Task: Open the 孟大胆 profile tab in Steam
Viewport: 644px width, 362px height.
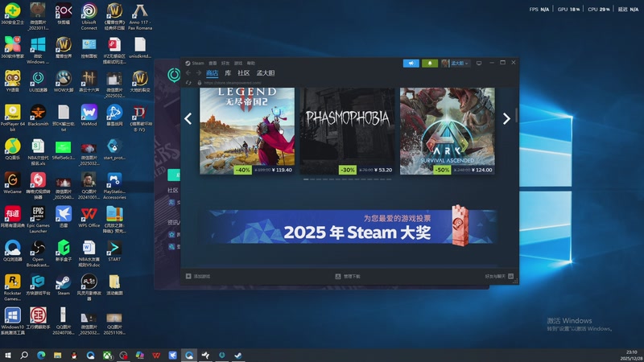Action: (x=266, y=73)
